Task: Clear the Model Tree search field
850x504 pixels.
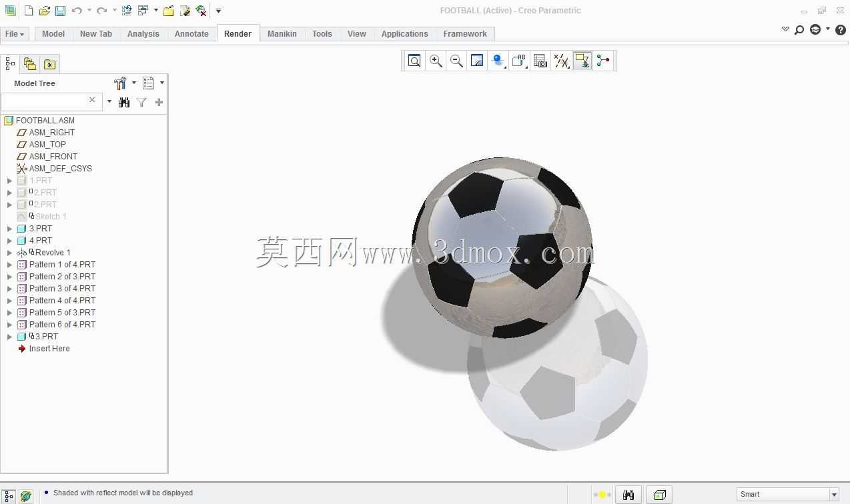Action: pos(92,100)
